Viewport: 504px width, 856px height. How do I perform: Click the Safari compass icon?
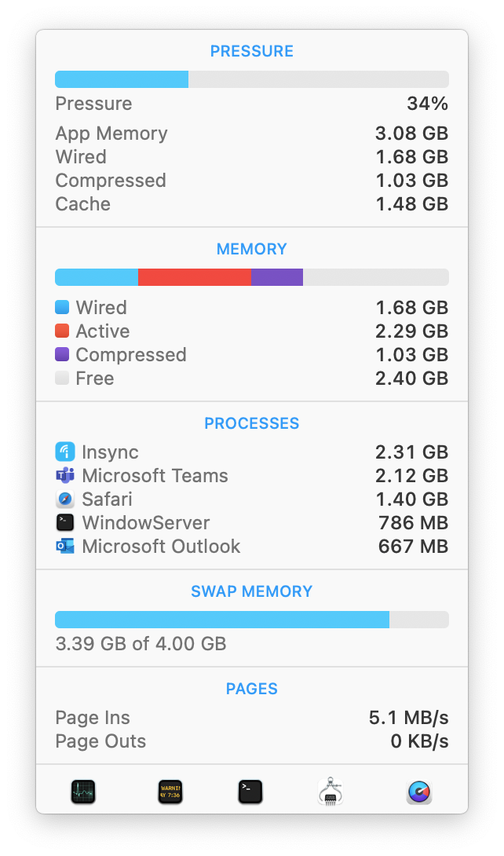65,499
